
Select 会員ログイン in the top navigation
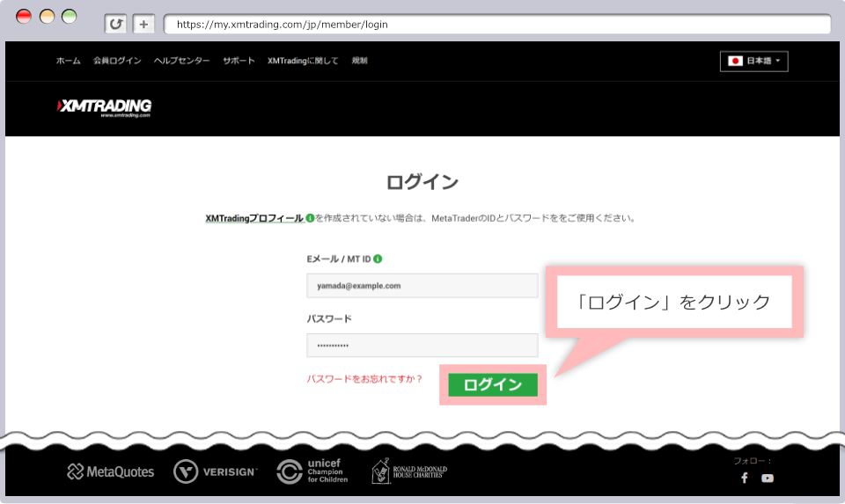(117, 61)
